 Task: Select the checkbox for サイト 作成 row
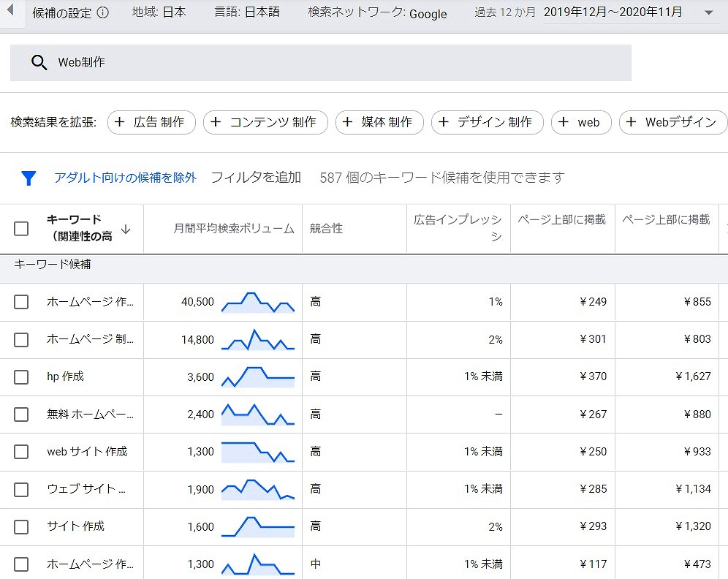pyautogui.click(x=21, y=526)
